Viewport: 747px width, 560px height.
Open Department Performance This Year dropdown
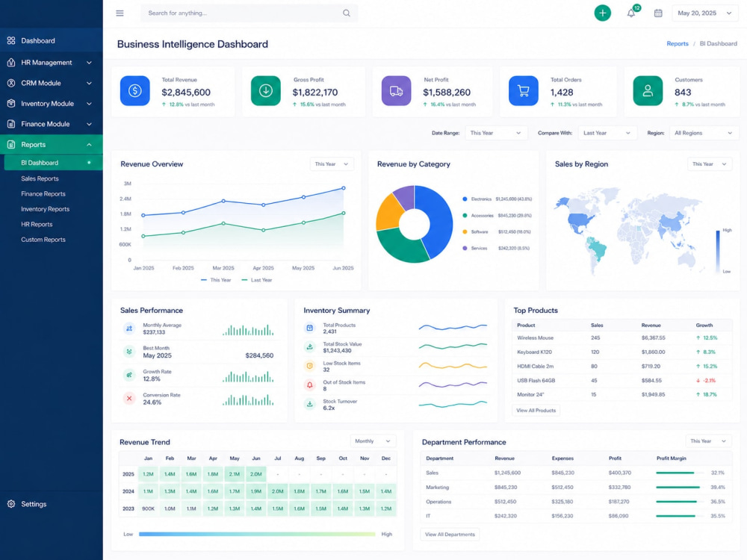(708, 441)
